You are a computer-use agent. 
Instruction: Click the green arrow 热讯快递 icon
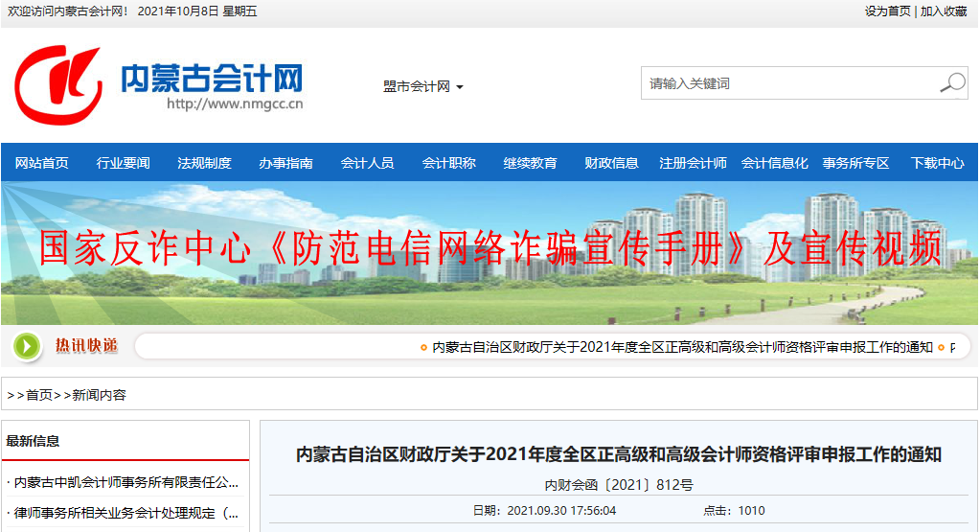(x=28, y=346)
